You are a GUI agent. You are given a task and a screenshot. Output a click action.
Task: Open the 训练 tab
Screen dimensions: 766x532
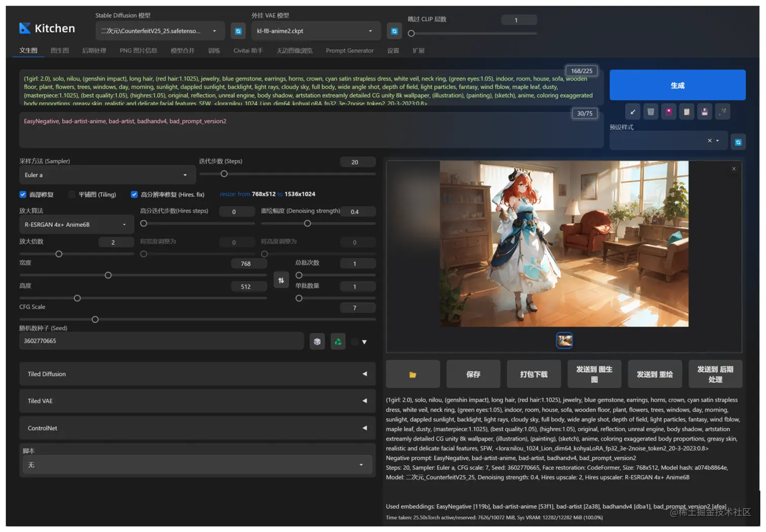(214, 51)
